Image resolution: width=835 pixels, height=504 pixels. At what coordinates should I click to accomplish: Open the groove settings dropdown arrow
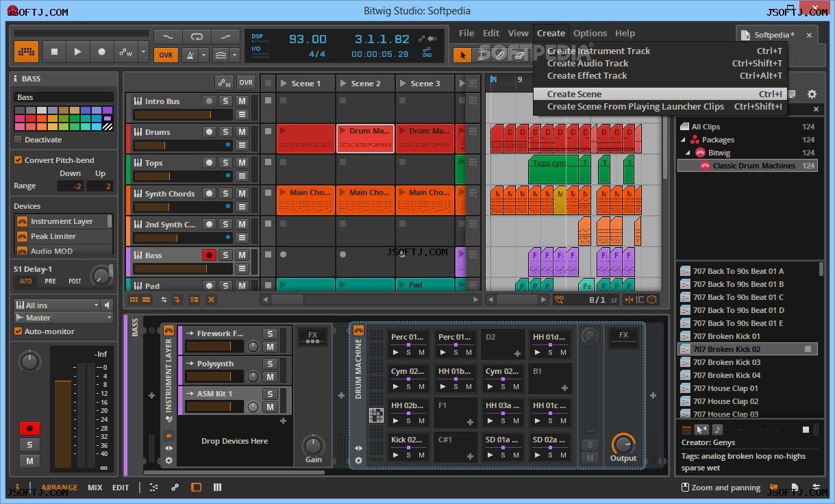235,55
